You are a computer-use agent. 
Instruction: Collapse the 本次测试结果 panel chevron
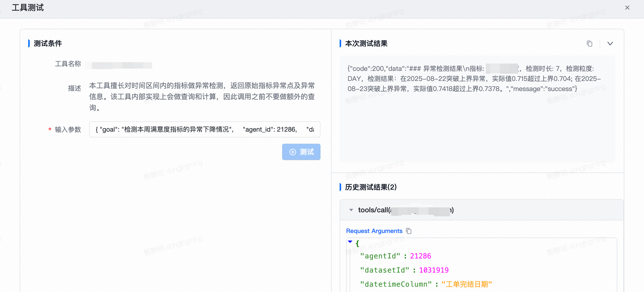(x=610, y=44)
